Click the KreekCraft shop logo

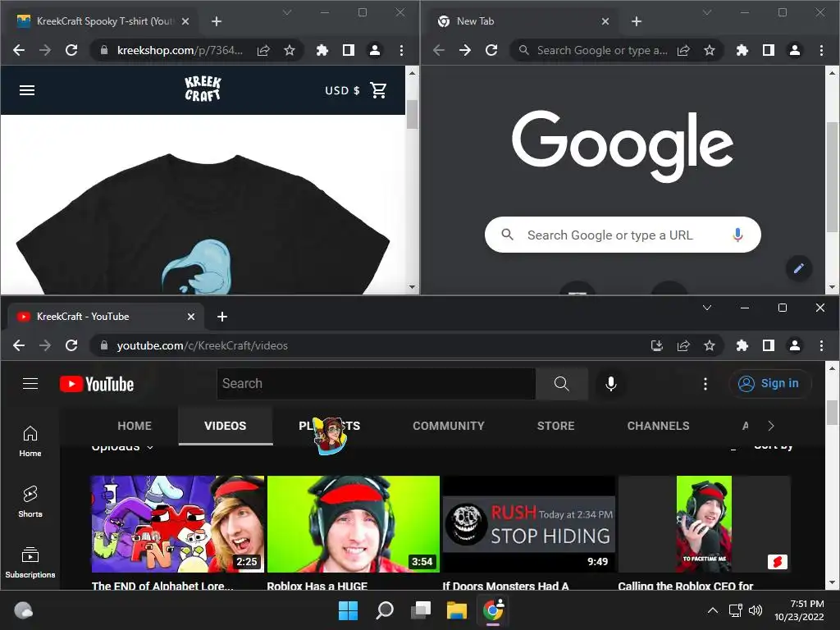pyautogui.click(x=203, y=89)
